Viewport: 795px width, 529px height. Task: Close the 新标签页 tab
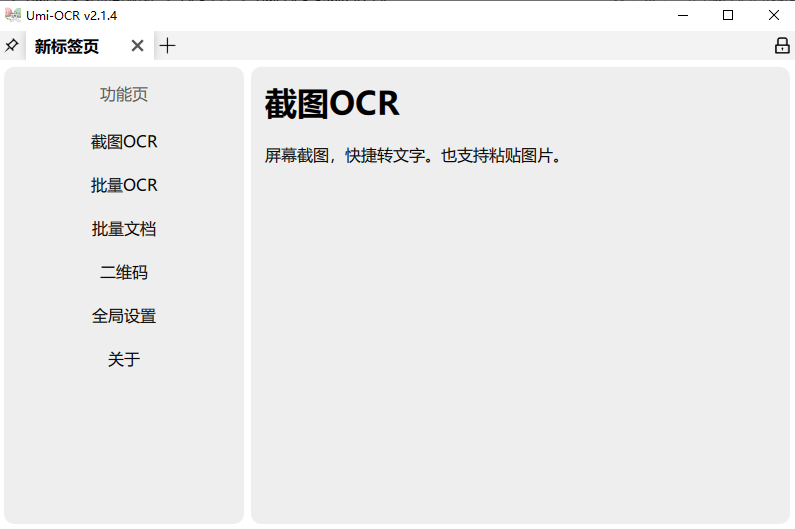tap(137, 46)
